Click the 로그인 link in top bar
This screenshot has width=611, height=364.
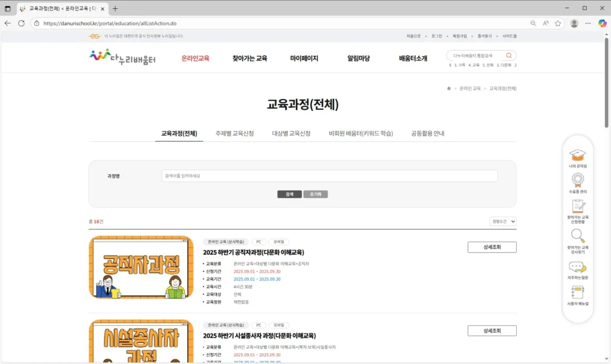(437, 36)
